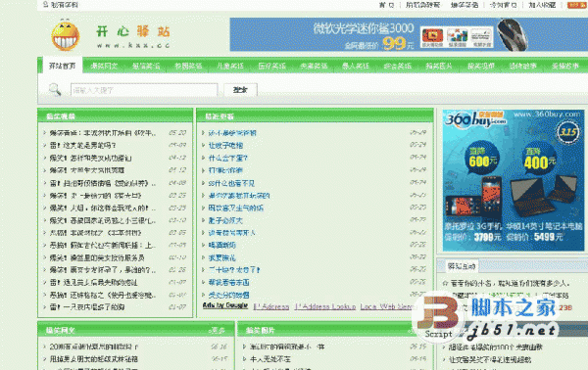The image size is (588, 370).
Task: Open the right-column link mentioning 100个
Action: [x=495, y=347]
